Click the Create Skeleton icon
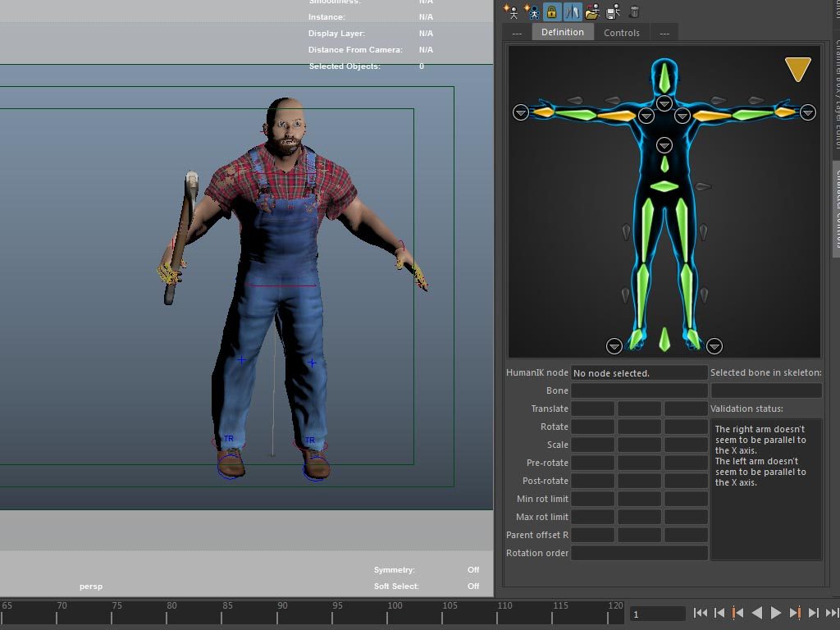This screenshot has height=630, width=840. click(x=510, y=11)
